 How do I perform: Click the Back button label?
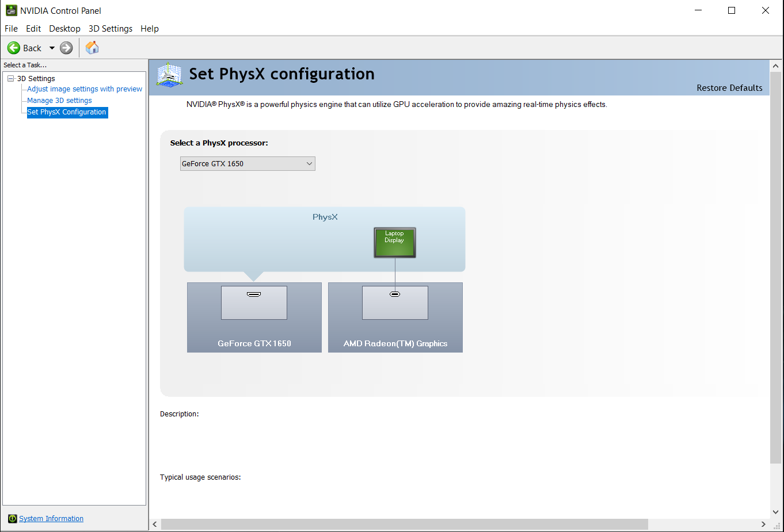point(32,48)
